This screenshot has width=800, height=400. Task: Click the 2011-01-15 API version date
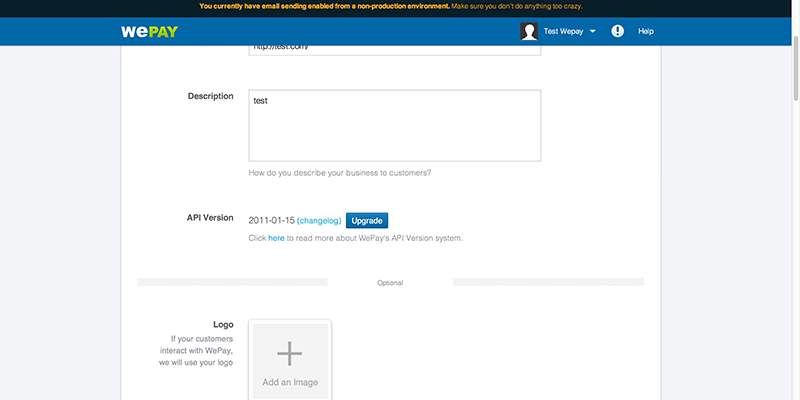[271, 220]
